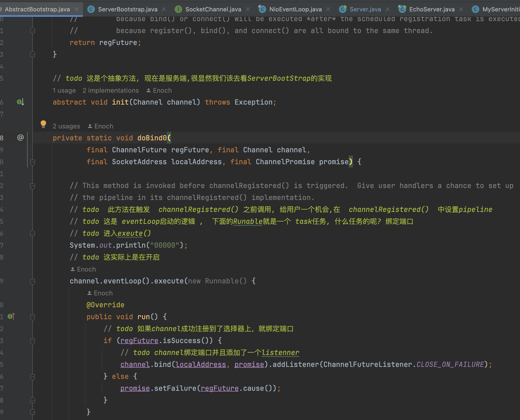Click the Server.java runnable class icon
520x420 pixels.
[x=343, y=9]
